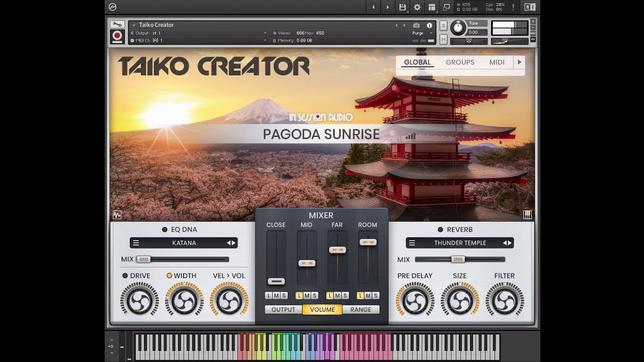The image size is (644, 362).
Task: Open the keyboard mapping icon beside the pagoda
Action: pos(527,215)
